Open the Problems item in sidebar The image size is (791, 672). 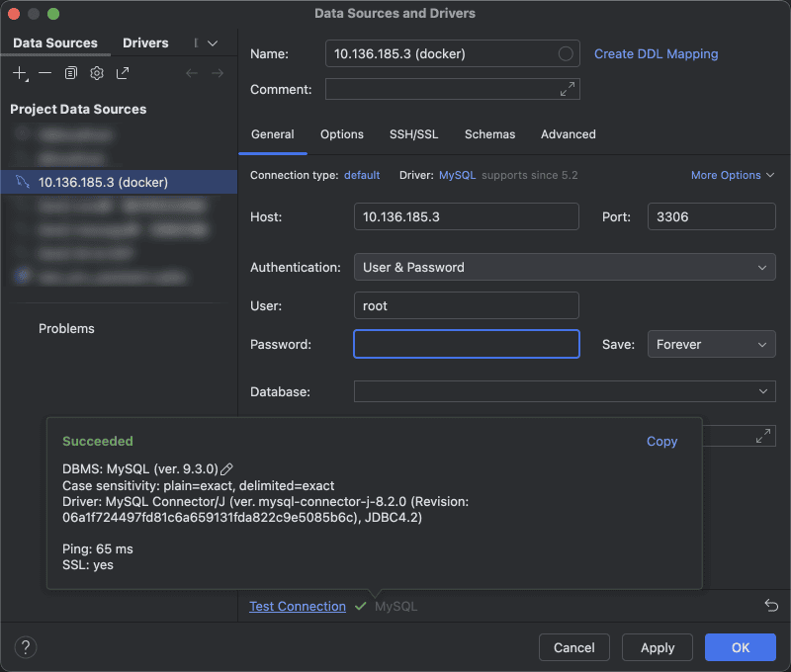pyautogui.click(x=66, y=329)
